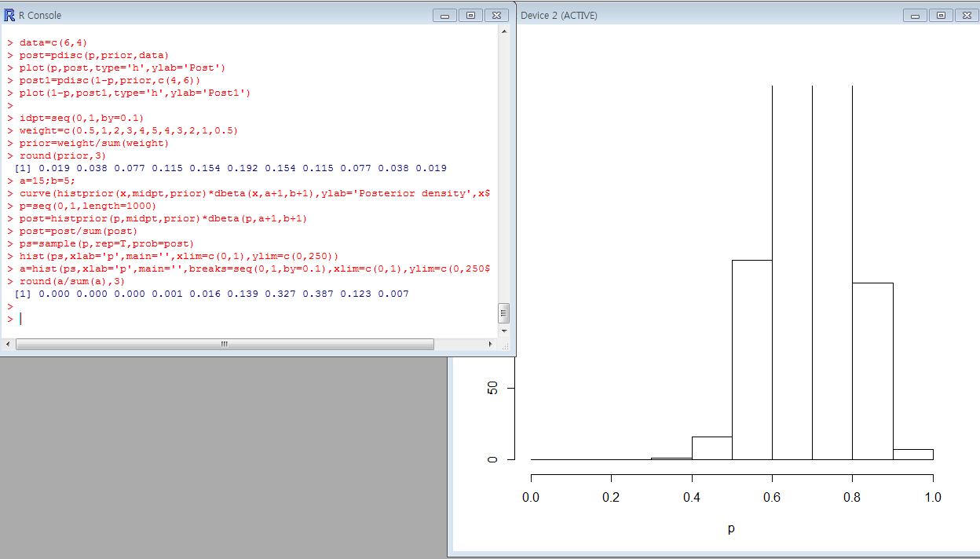Click the line 'a=15;b=5;'

47,181
